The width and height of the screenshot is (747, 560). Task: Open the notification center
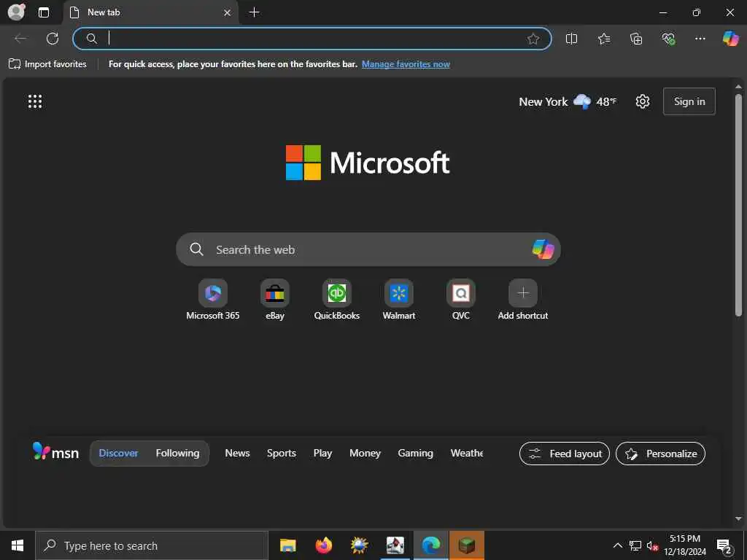(724, 545)
